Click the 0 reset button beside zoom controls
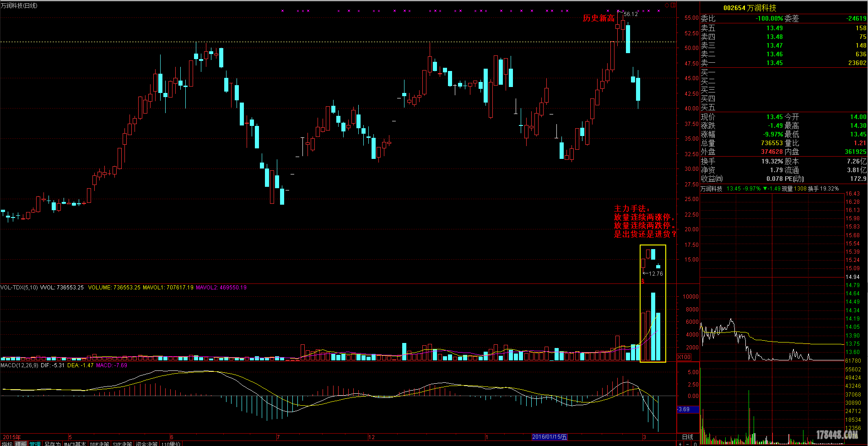Image resolution: width=868 pixels, height=446 pixels. point(695,443)
